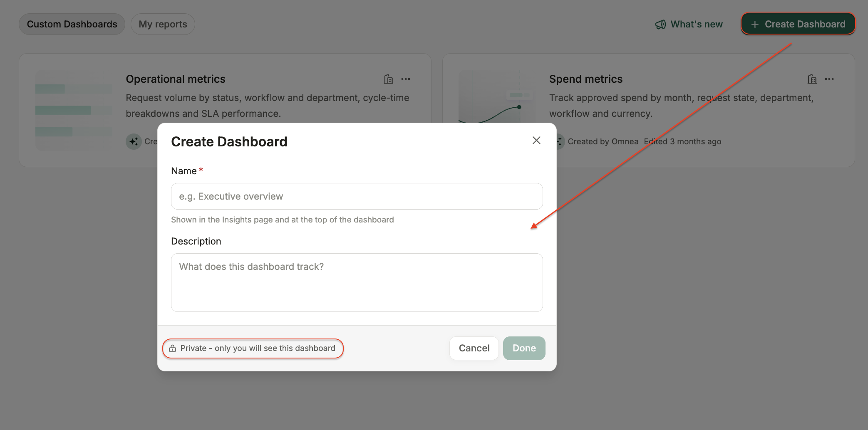Screen dimensions: 868x430
Task: Click the megaphone What's new icon
Action: [661, 25]
